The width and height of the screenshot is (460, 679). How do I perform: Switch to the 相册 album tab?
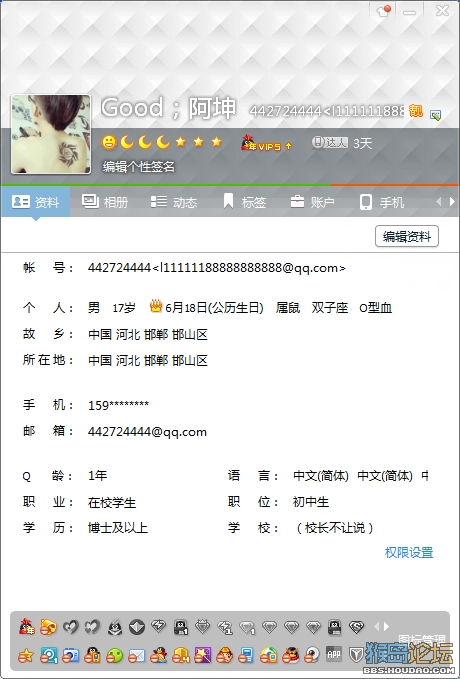pos(105,202)
